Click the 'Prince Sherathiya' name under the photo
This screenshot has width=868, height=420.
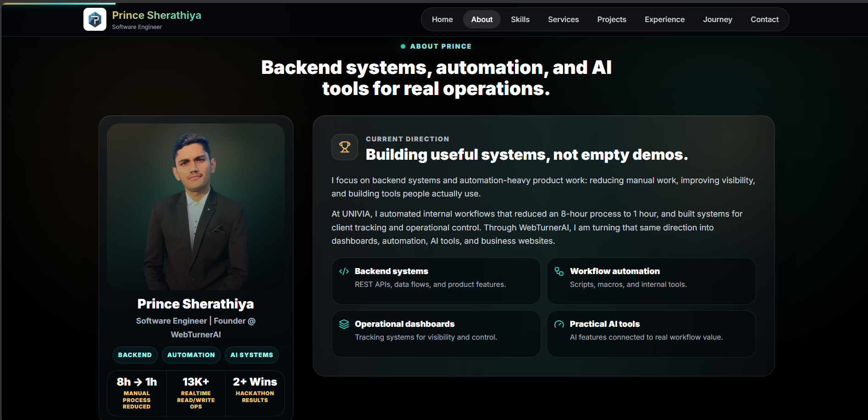click(x=196, y=304)
